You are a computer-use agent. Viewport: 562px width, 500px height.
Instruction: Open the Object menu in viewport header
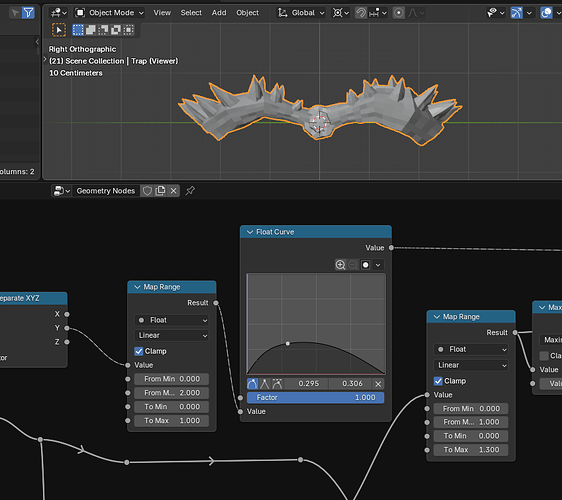[x=247, y=13]
